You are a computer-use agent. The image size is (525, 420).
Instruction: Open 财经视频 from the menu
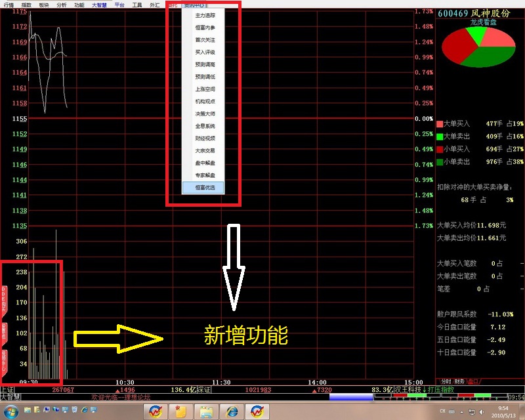coord(203,138)
